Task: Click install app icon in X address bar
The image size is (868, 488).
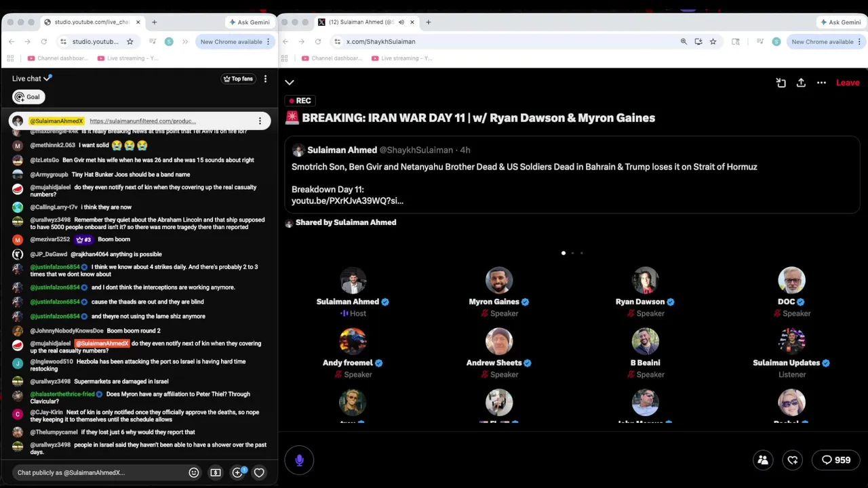Action: click(698, 41)
